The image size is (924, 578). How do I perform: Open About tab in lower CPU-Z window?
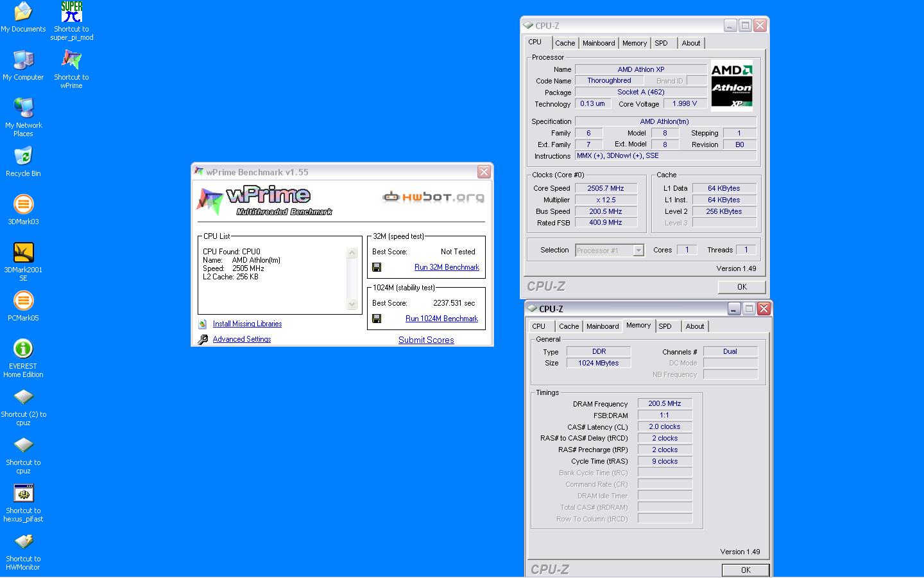click(695, 326)
